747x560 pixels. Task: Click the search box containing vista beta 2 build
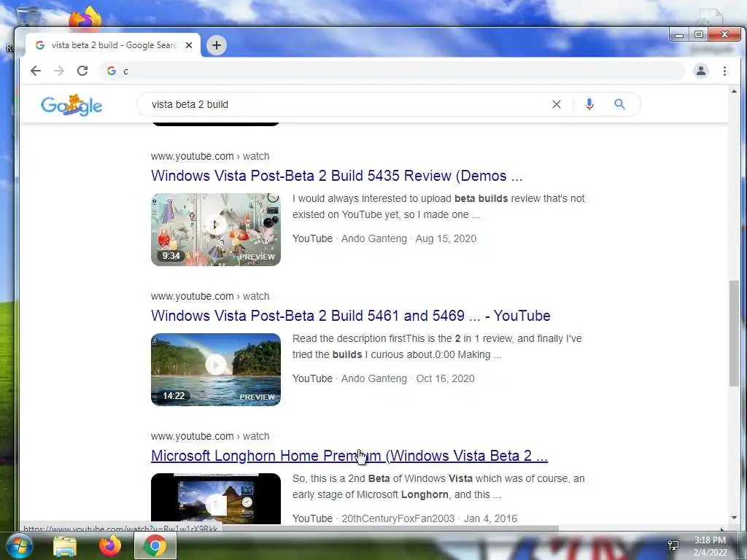coord(348,104)
